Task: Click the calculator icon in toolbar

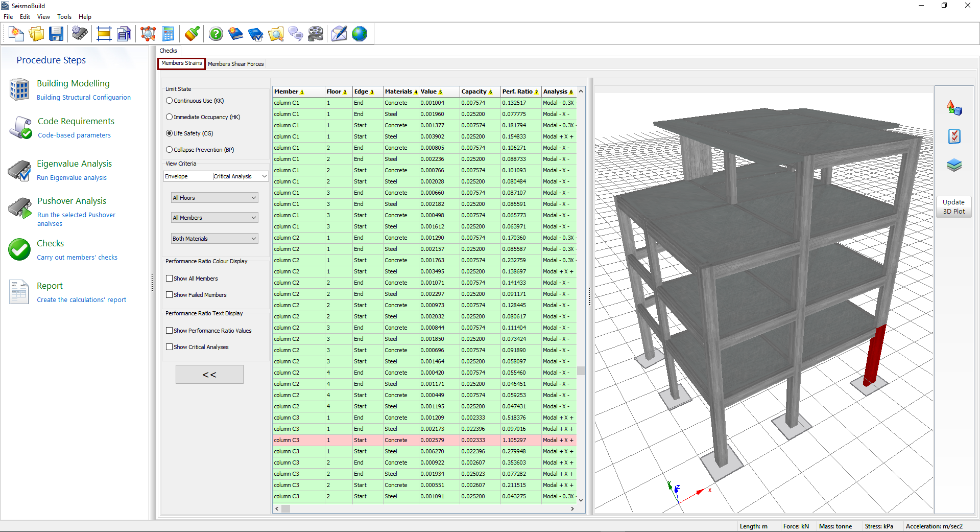Action: tap(168, 34)
